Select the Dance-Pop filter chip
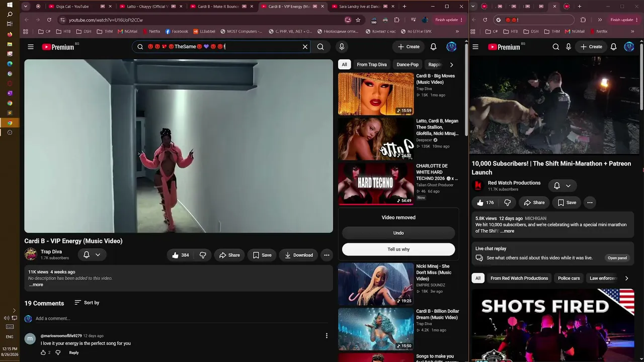This screenshot has width=644, height=362. pos(408,64)
